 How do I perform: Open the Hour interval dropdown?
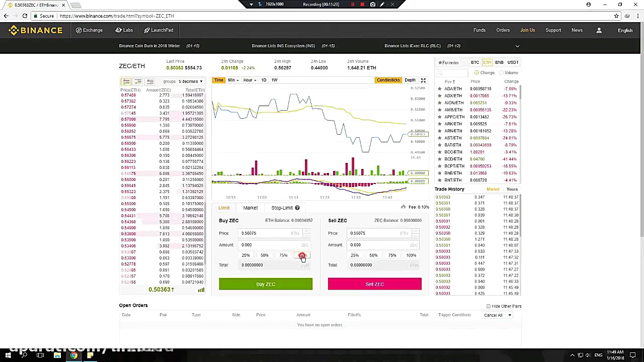(x=250, y=80)
